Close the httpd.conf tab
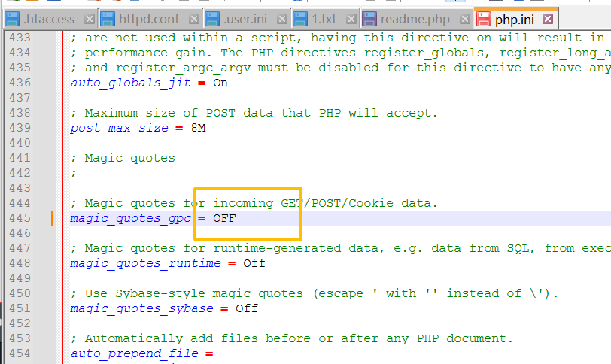 coord(194,19)
